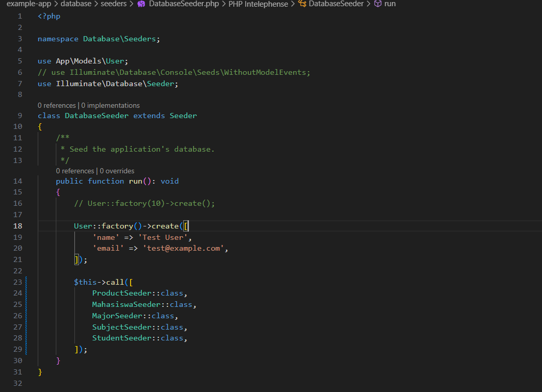Open the DatabaseSeeder class breadcrumb
The image size is (542, 392).
336,4
